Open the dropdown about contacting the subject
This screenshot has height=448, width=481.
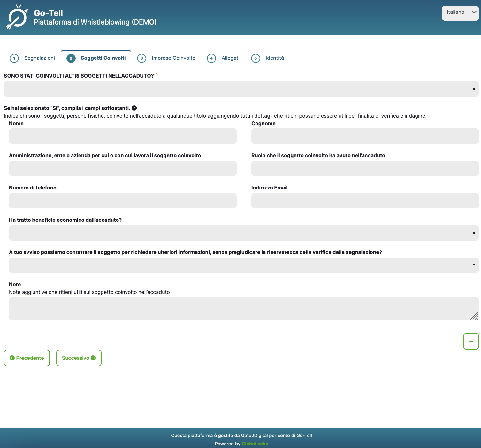pyautogui.click(x=240, y=265)
